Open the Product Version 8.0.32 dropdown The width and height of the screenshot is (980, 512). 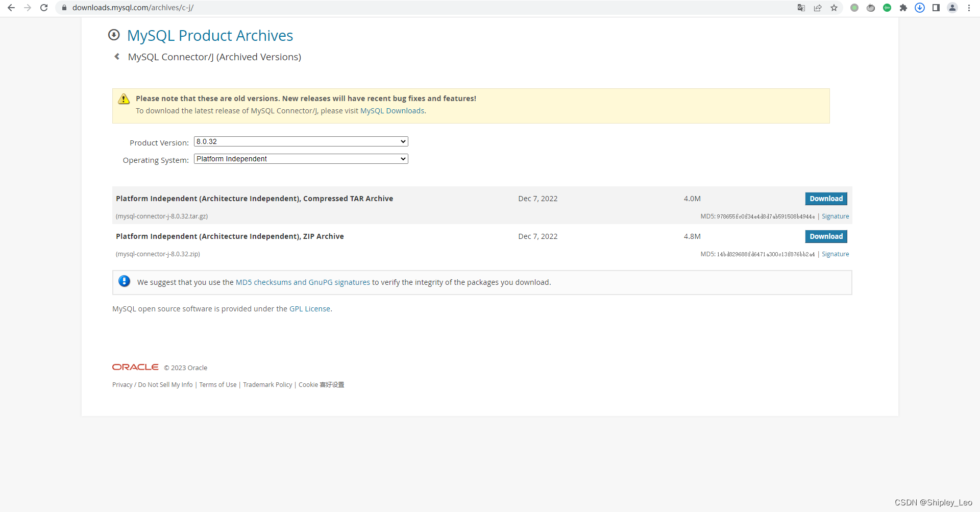[301, 141]
